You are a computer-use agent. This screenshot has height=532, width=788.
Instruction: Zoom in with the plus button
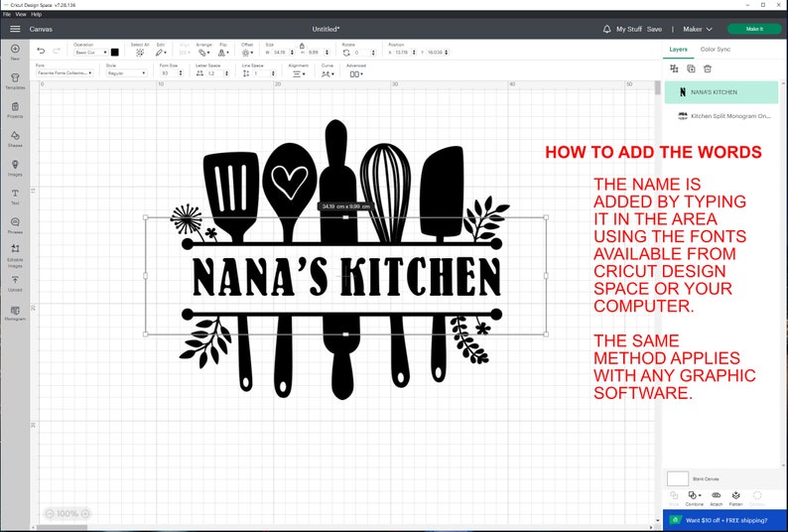tap(85, 513)
